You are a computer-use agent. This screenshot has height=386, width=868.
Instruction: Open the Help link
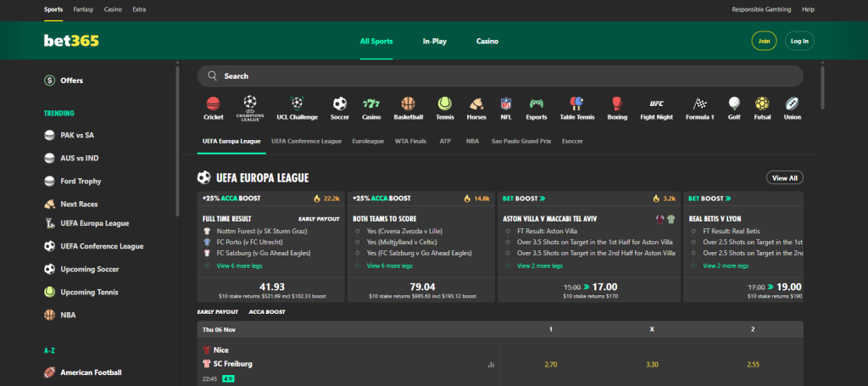[x=808, y=9]
